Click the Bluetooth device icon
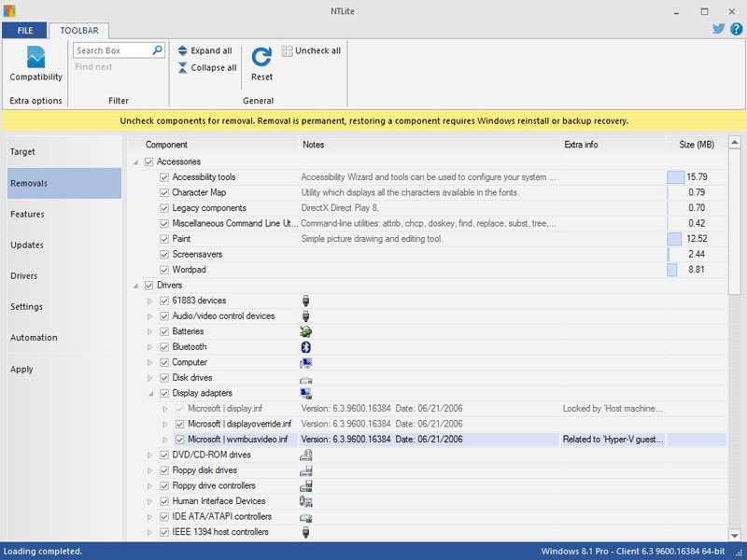This screenshot has width=747, height=560. [305, 347]
